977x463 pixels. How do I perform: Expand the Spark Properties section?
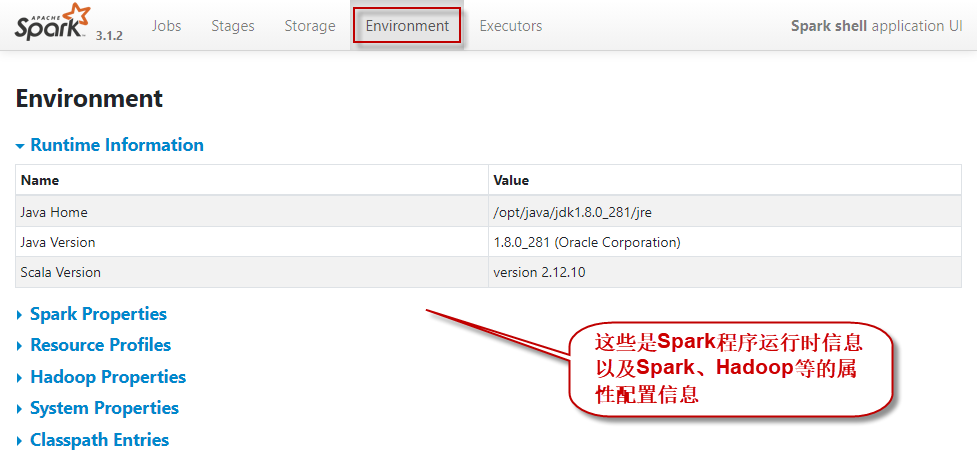(98, 314)
